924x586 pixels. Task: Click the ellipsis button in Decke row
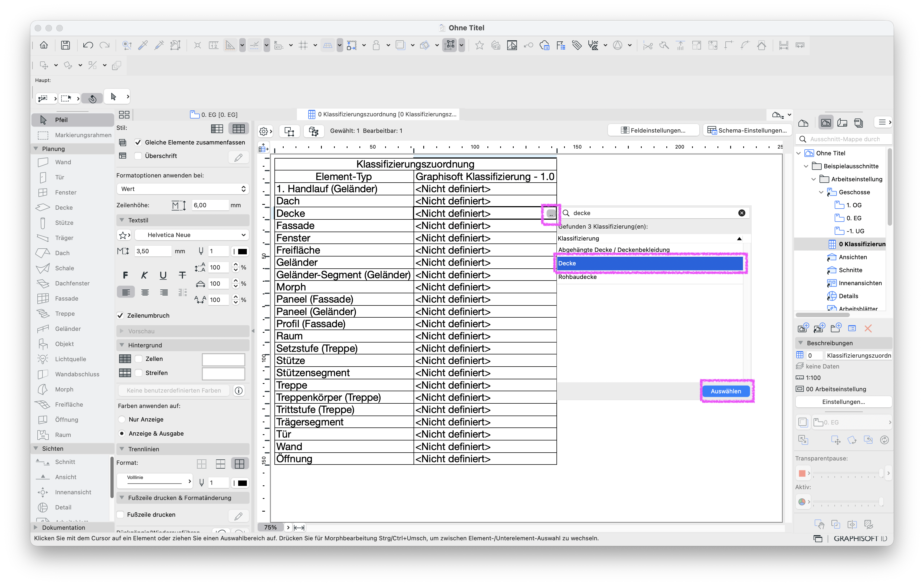point(551,214)
